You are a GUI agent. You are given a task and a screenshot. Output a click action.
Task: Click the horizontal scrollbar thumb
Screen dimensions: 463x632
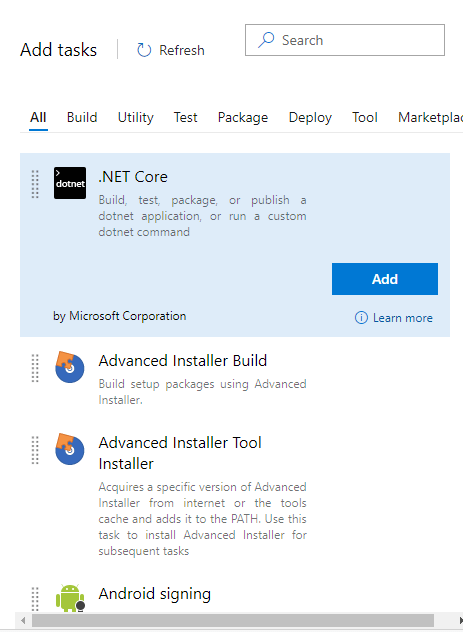[x=233, y=620]
